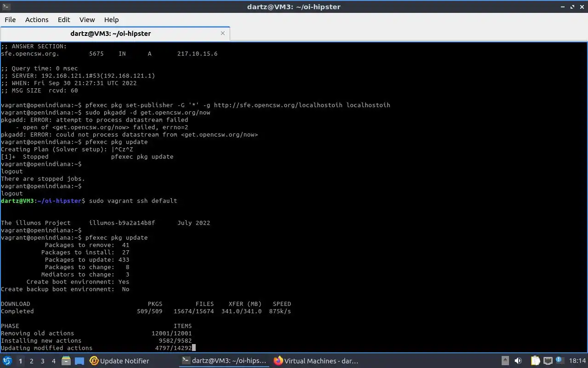The image size is (588, 368).
Task: Click the 'Updating modified actions' progress line
Action: pos(96,348)
